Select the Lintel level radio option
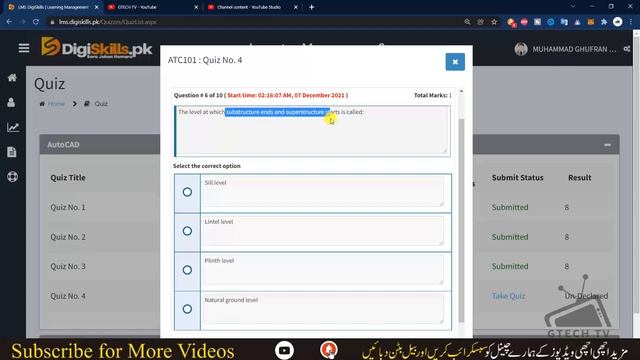This screenshot has width=640, height=360. (187, 231)
